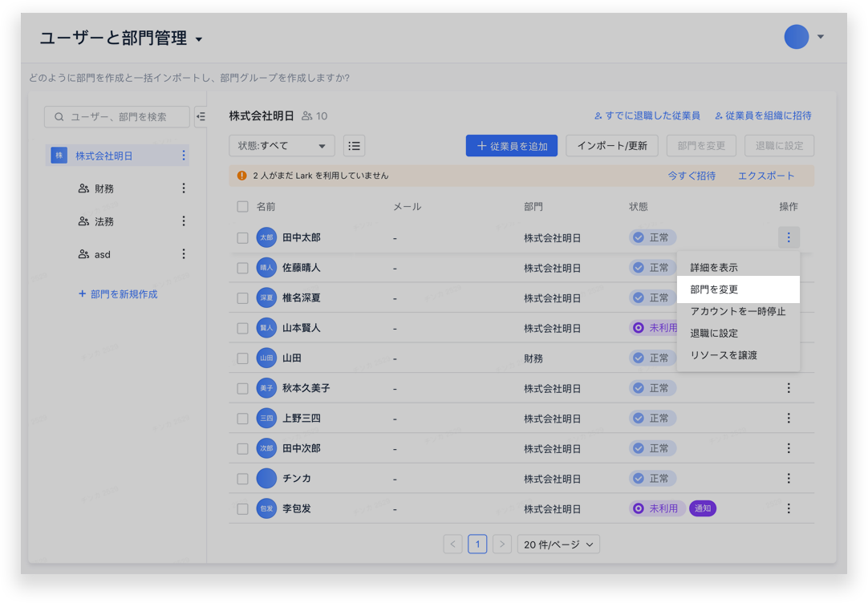Expand the ユーザーと部門管理 title dropdown
Viewport: 868px width, 603px height.
click(199, 39)
